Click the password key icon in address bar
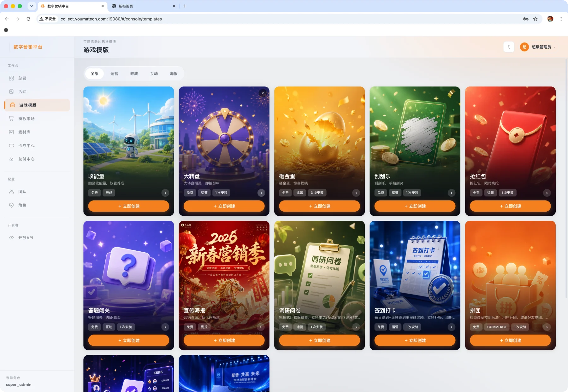Screen dimensions: 568x392 pyautogui.click(x=526, y=19)
